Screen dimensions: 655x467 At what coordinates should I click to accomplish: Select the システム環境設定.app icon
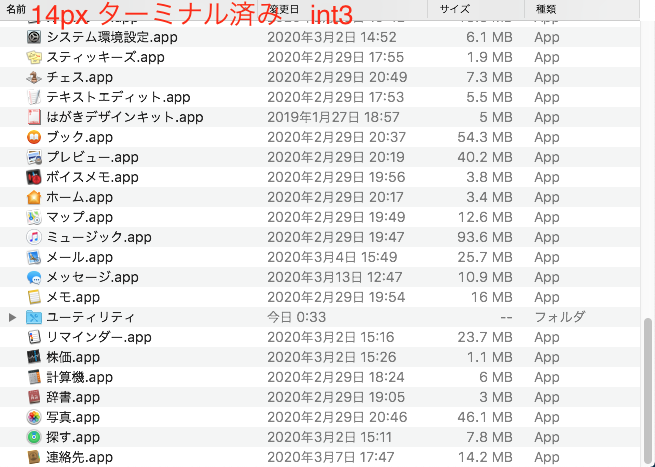[x=34, y=37]
